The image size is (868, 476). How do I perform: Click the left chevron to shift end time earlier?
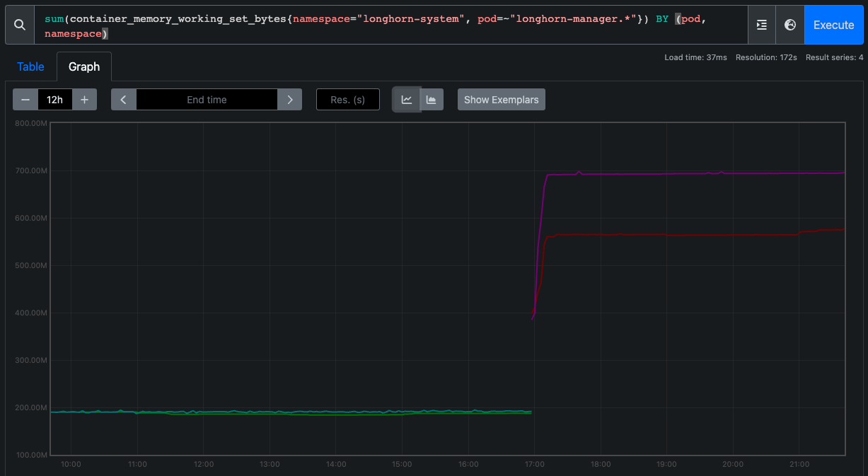[x=123, y=99]
